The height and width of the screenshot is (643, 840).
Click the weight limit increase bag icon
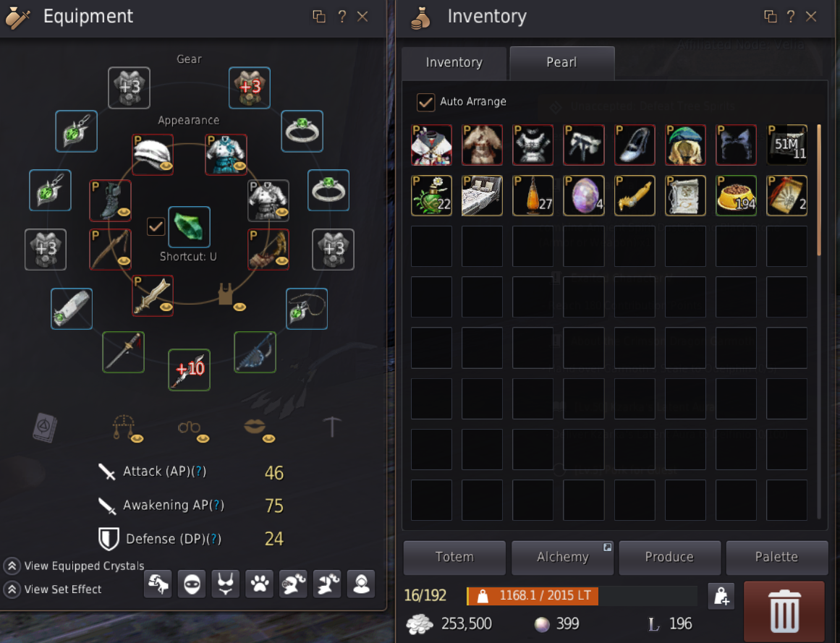(721, 596)
